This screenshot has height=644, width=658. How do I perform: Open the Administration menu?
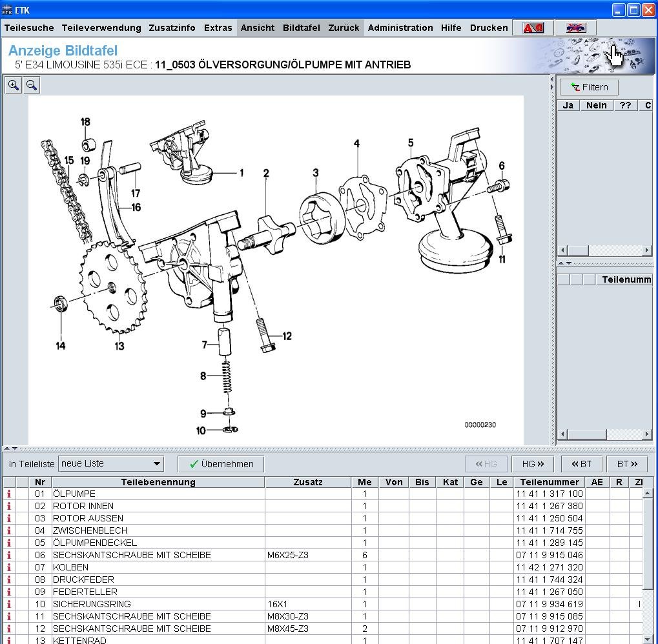[x=400, y=28]
